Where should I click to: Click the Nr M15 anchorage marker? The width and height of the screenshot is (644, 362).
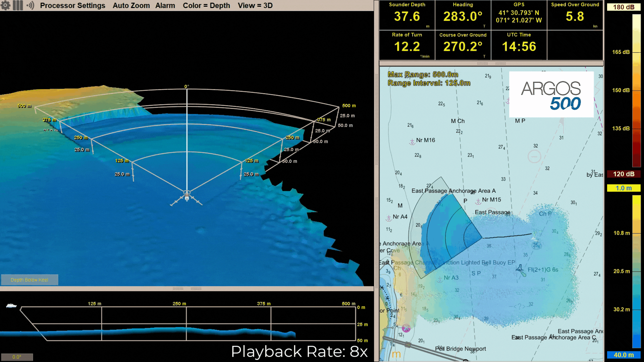point(478,201)
